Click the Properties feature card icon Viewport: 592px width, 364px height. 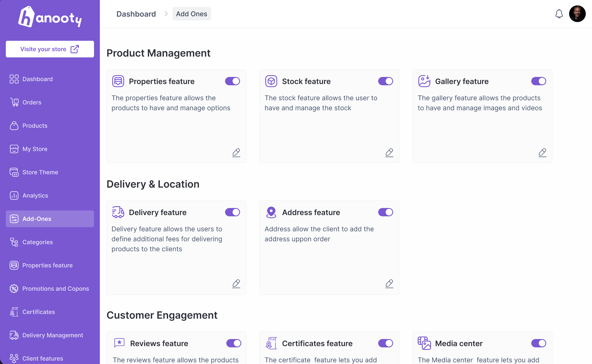coord(118,81)
